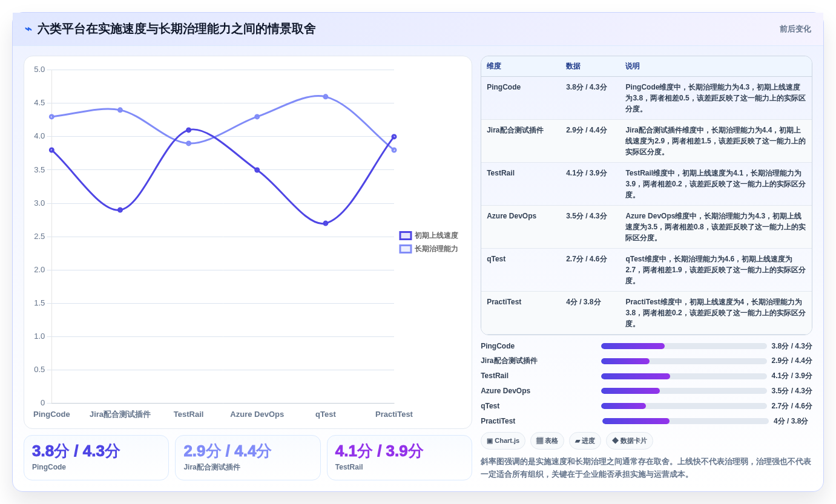The width and height of the screenshot is (836, 504).
Task: Open the TestRail 4.1分 / 3.9分 data card
Action: (400, 458)
